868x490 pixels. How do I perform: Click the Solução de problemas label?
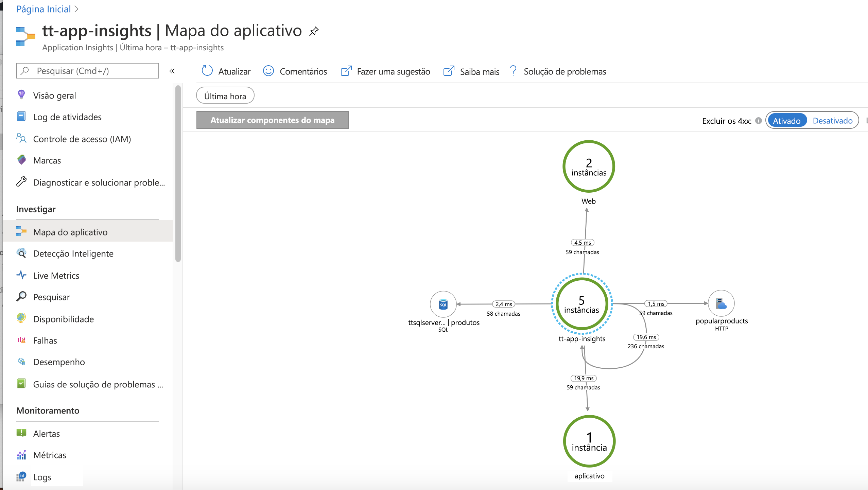coord(565,71)
